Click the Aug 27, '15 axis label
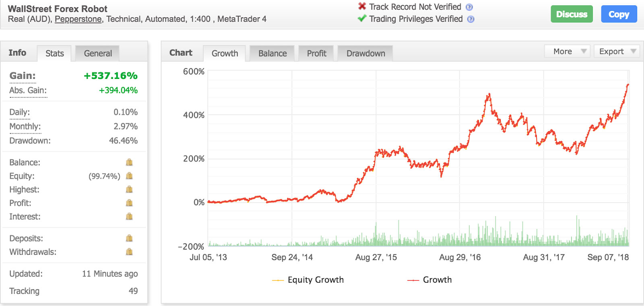The width and height of the screenshot is (644, 306). click(376, 257)
